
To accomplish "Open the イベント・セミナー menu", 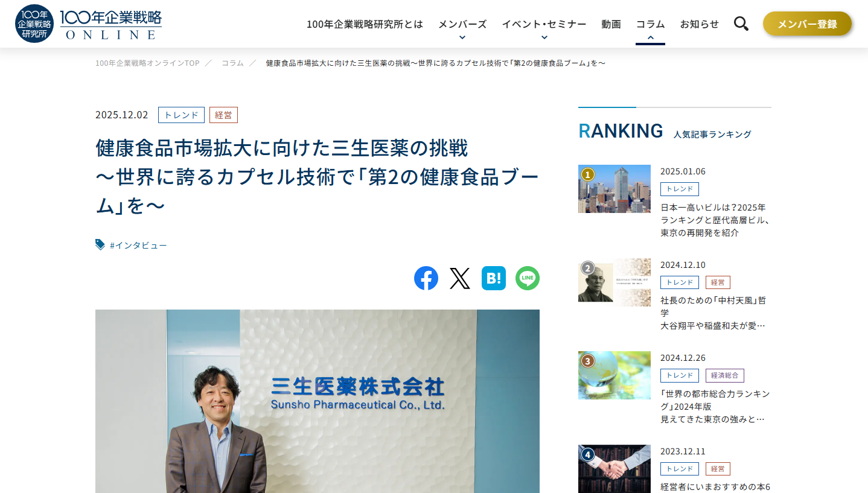I will click(544, 24).
